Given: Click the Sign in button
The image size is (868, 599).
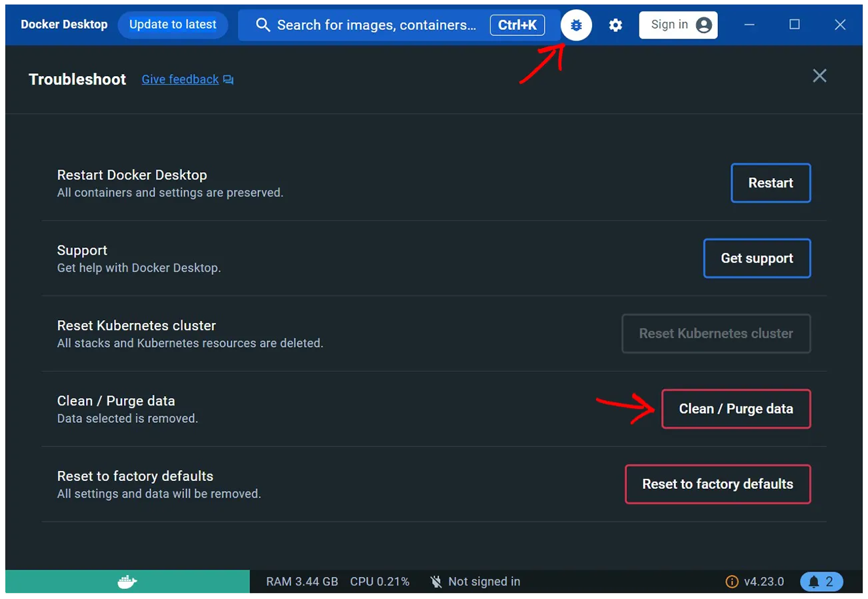Looking at the screenshot, I should tap(678, 25).
